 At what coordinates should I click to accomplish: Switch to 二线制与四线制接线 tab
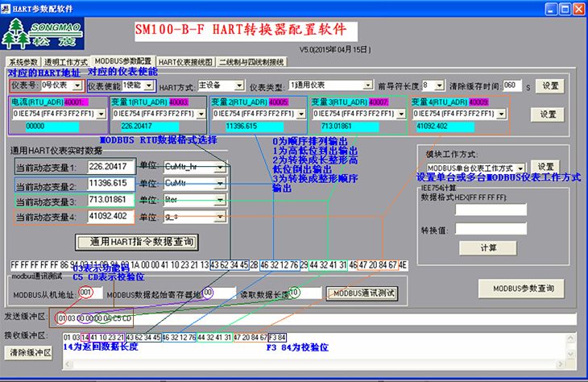pos(251,62)
